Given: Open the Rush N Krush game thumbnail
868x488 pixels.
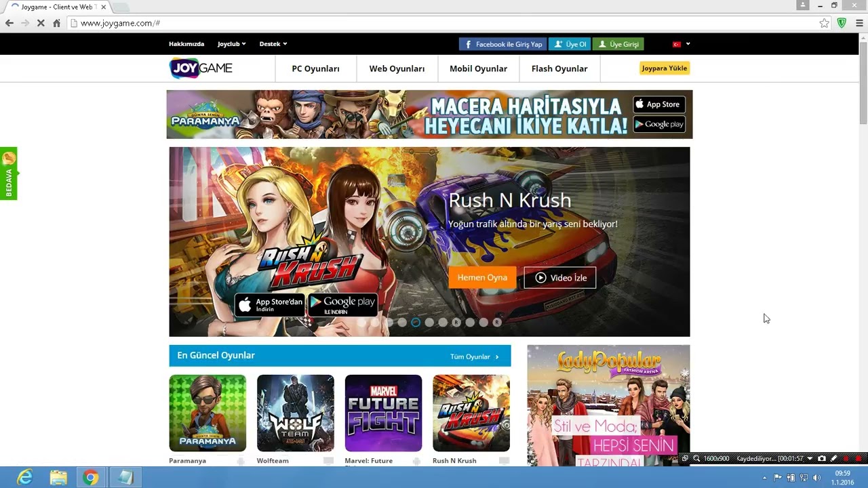Looking at the screenshot, I should click(x=471, y=413).
